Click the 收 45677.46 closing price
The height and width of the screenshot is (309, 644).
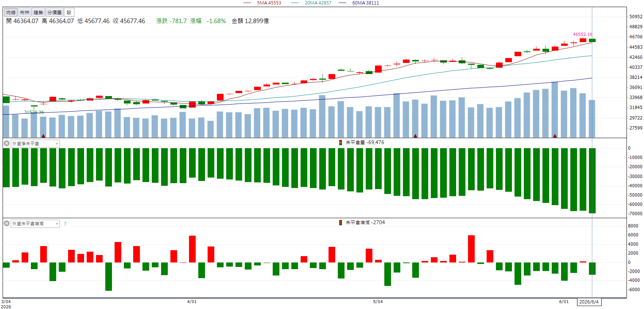129,21
